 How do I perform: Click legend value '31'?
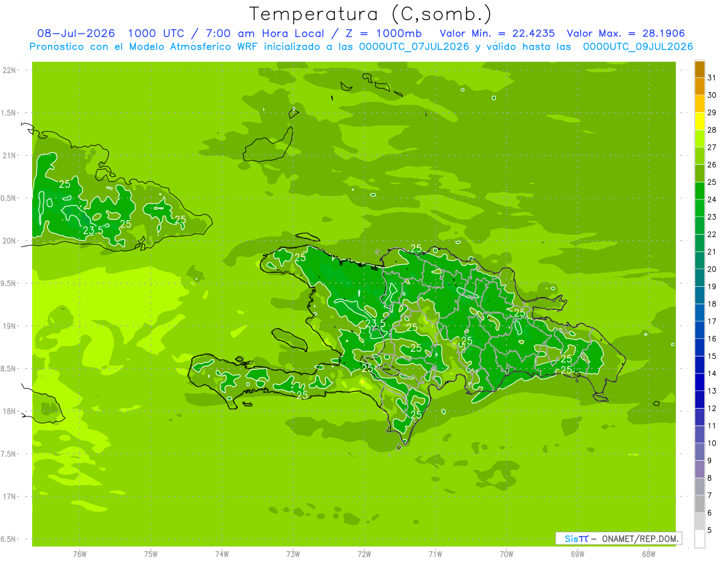(712, 78)
